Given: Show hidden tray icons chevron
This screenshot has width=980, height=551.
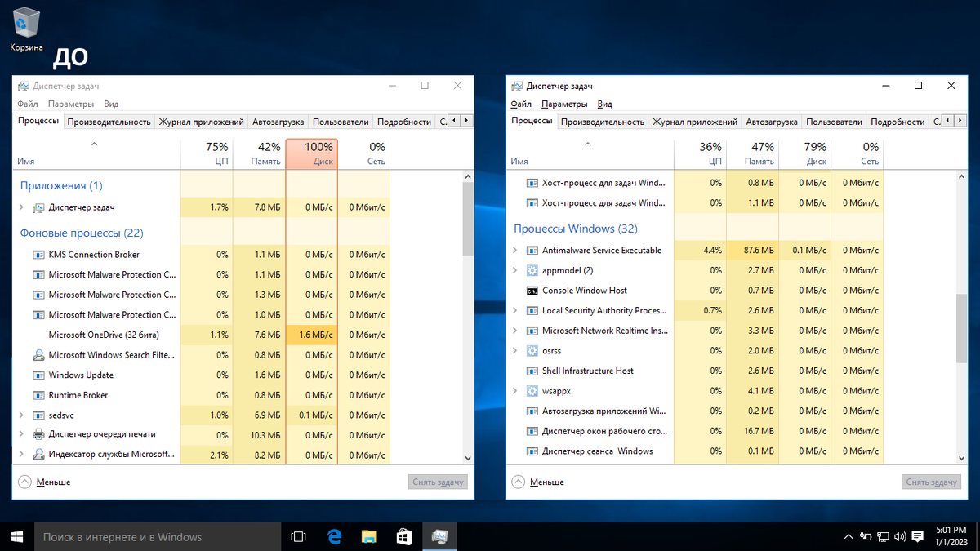Looking at the screenshot, I should pyautogui.click(x=849, y=537).
